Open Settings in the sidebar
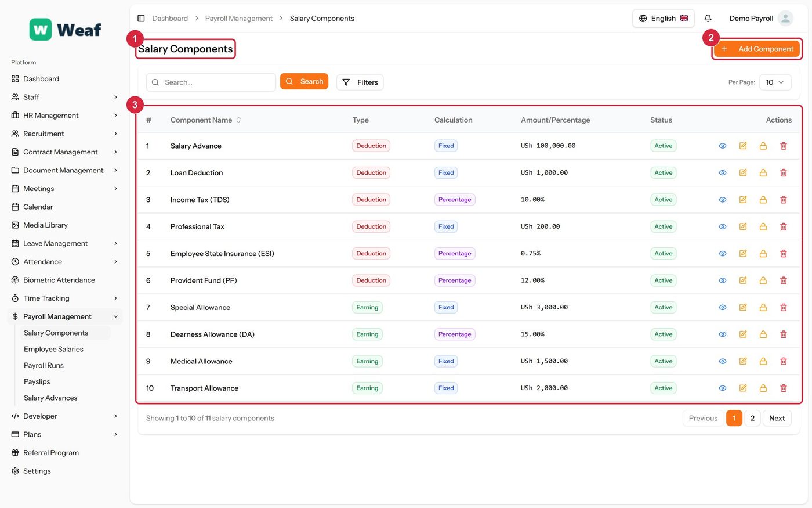Viewport: 812px width, 508px height. click(x=65, y=471)
